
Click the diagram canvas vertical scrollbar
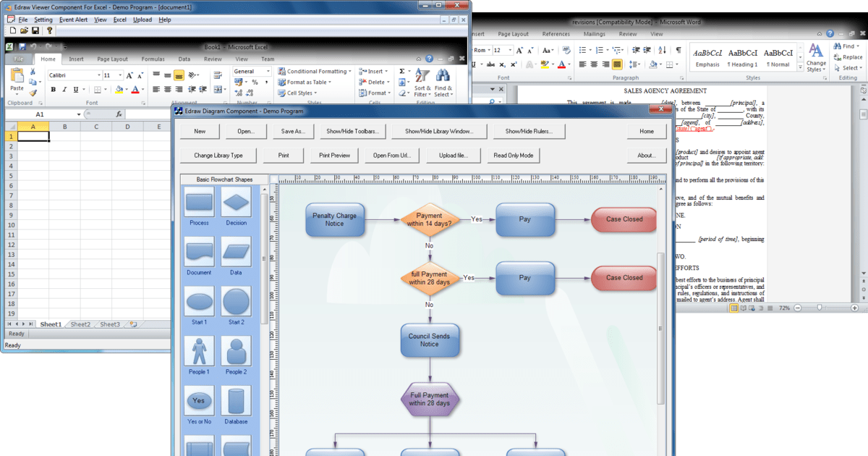point(659,329)
